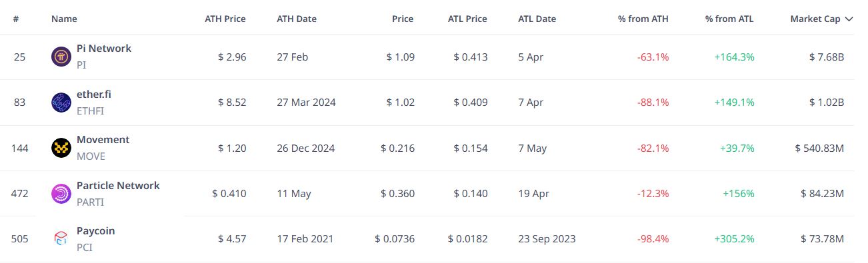Sort by % from ATL column
The height and width of the screenshot is (263, 868).
pyautogui.click(x=729, y=19)
